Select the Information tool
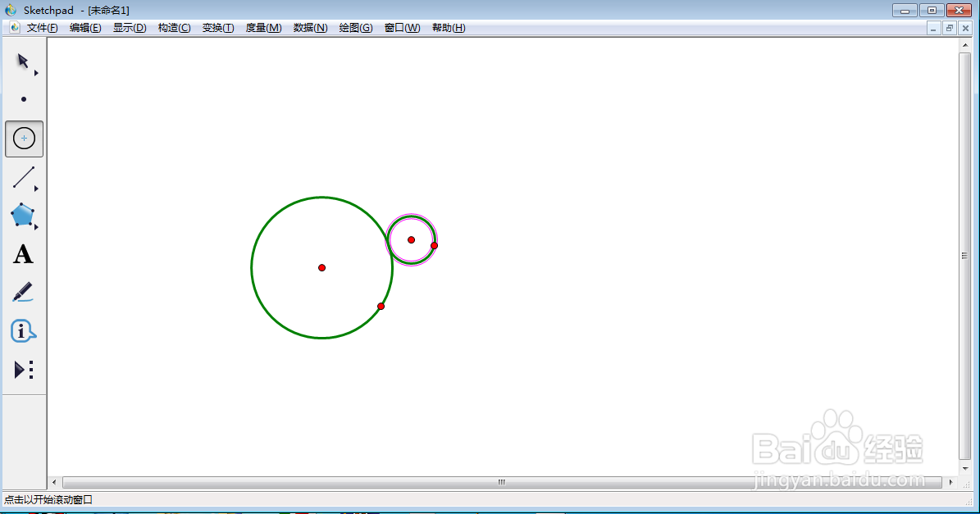980x514 pixels. (x=23, y=331)
